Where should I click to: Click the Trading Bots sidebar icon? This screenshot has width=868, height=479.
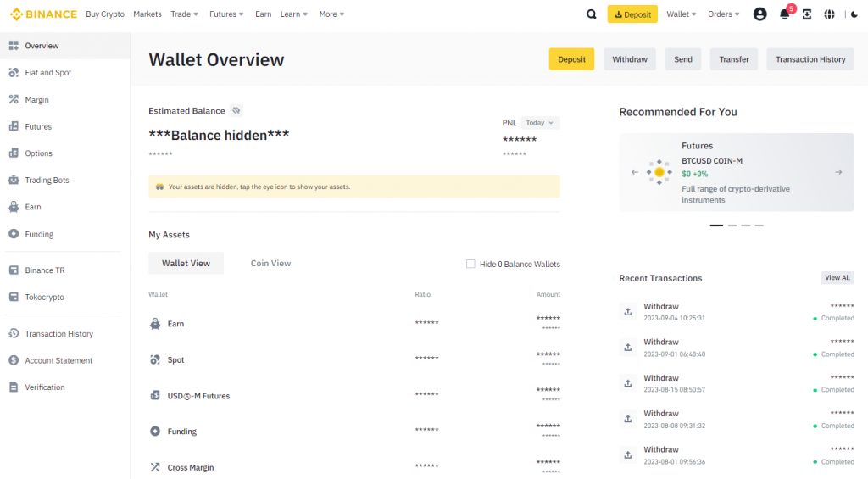14,181
